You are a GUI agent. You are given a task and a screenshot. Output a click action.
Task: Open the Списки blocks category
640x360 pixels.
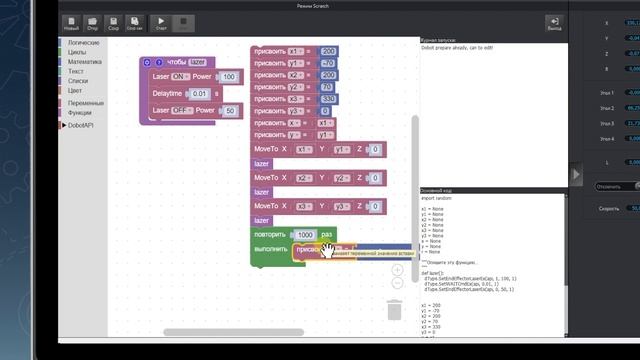pos(78,81)
